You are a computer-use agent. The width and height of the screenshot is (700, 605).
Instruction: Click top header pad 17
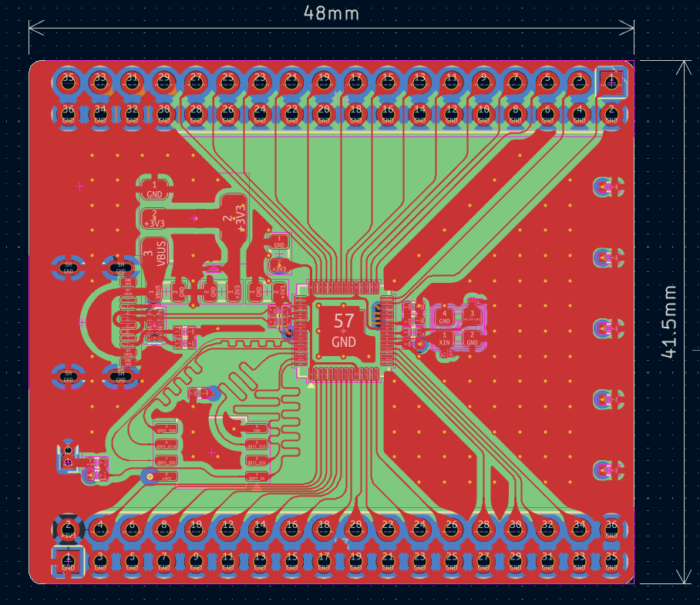coord(356,82)
